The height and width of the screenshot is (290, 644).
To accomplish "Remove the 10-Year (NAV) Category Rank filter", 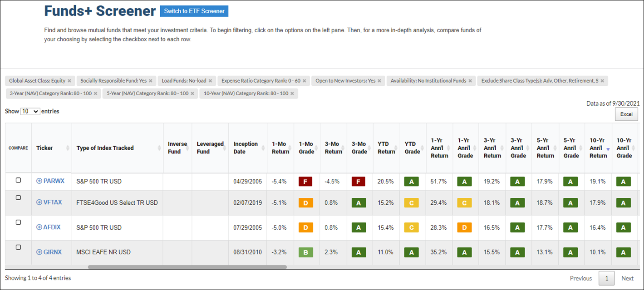I will tap(292, 93).
